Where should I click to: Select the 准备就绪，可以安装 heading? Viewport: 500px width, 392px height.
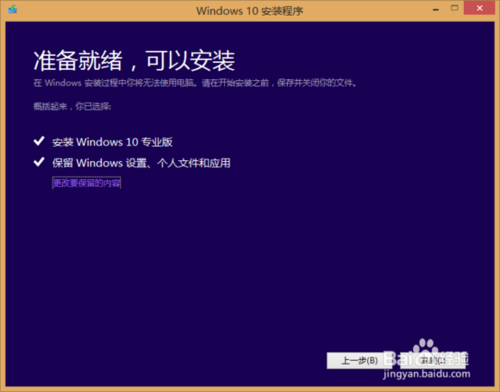[134, 61]
